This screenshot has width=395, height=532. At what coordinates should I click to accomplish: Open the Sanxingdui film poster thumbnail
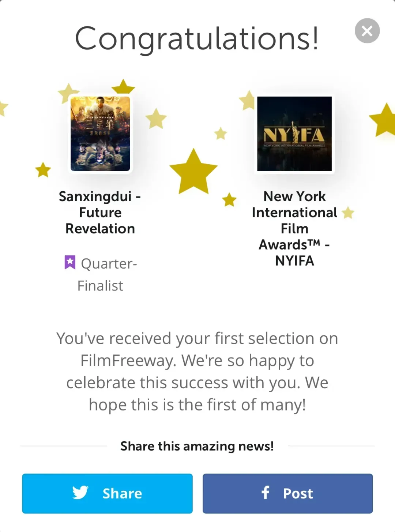(x=100, y=134)
